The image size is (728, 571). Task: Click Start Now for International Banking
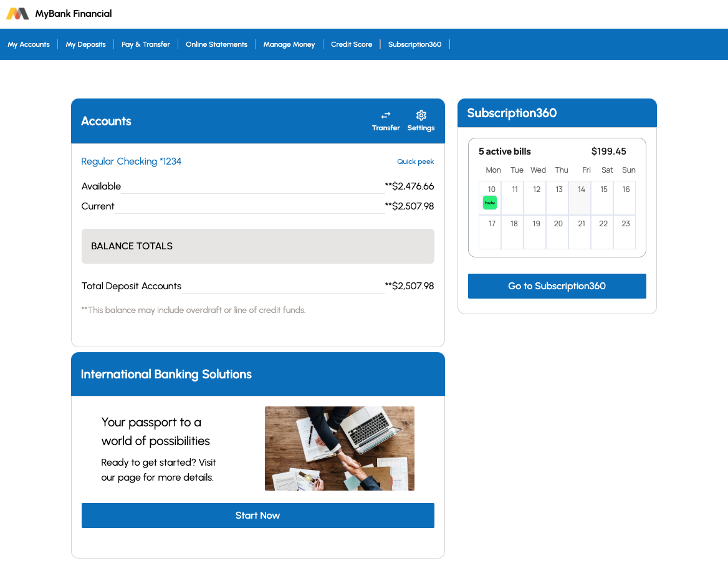257,516
